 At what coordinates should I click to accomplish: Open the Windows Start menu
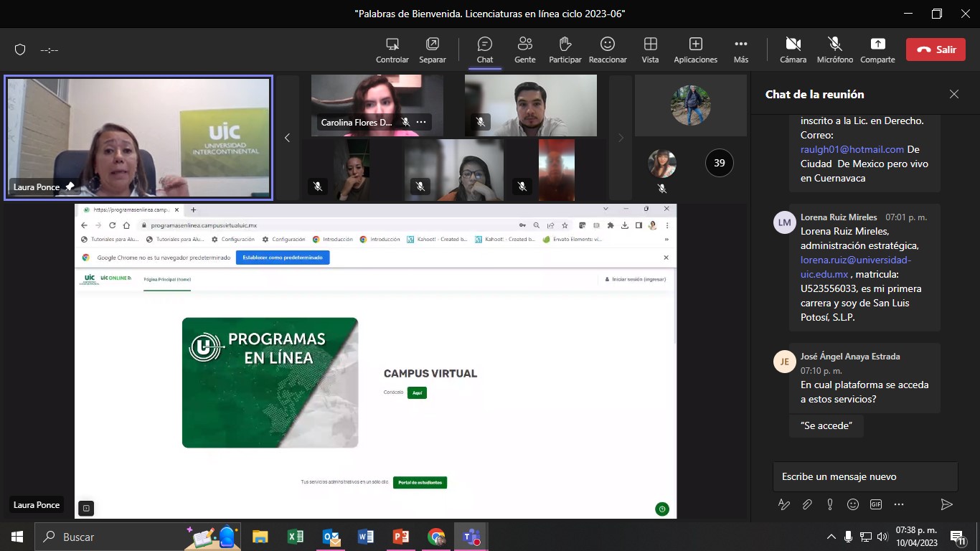[x=17, y=537]
